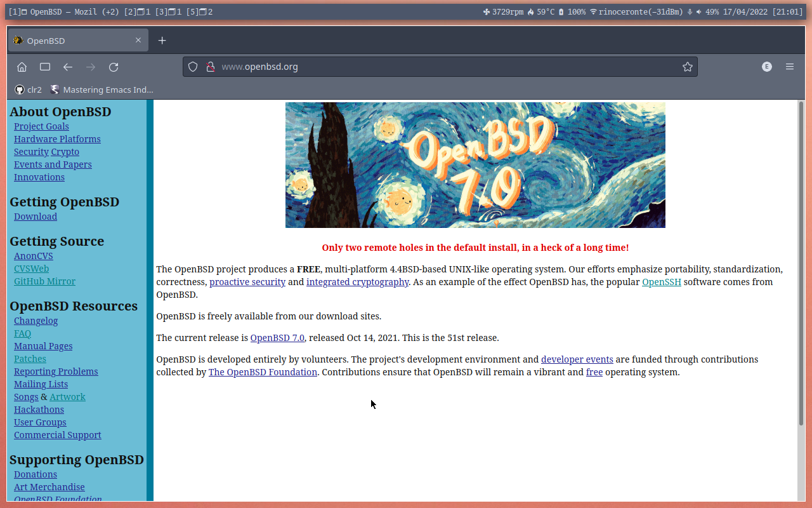Focus the address bar with www.openbsd.org
Viewport: 812px width, 508px height.
(440, 67)
